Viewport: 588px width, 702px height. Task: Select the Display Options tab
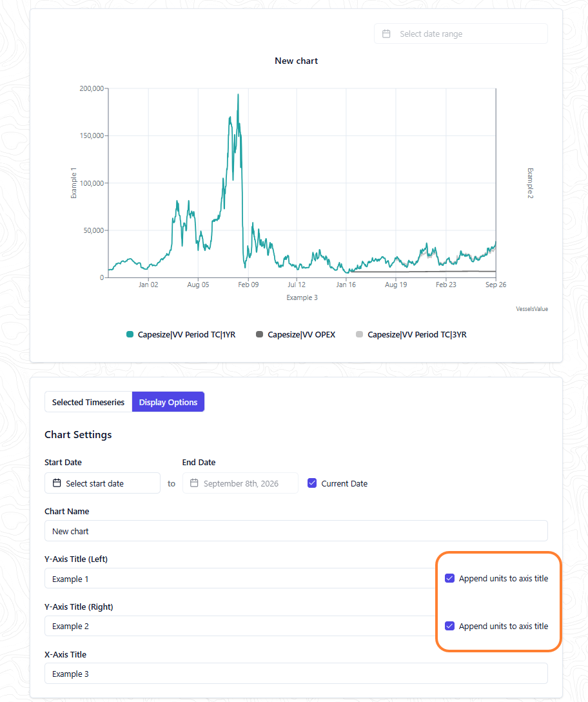168,402
